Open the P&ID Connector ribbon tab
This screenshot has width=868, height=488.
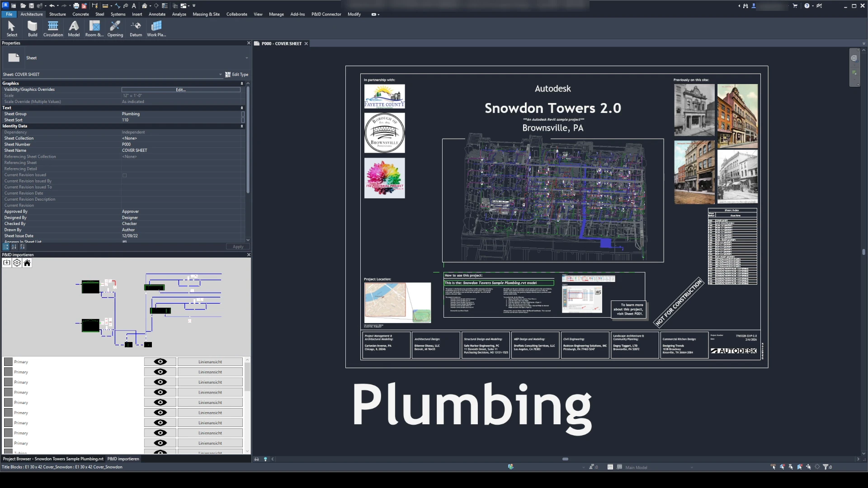326,14
